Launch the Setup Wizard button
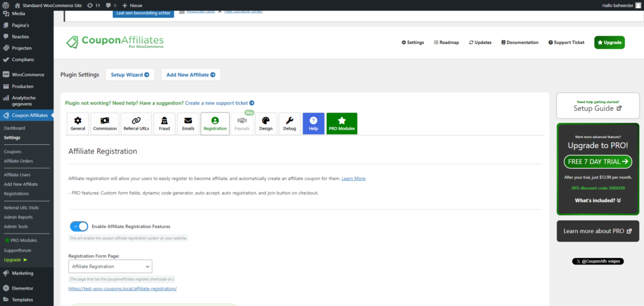Screen dimensions: 644x306 point(130,75)
